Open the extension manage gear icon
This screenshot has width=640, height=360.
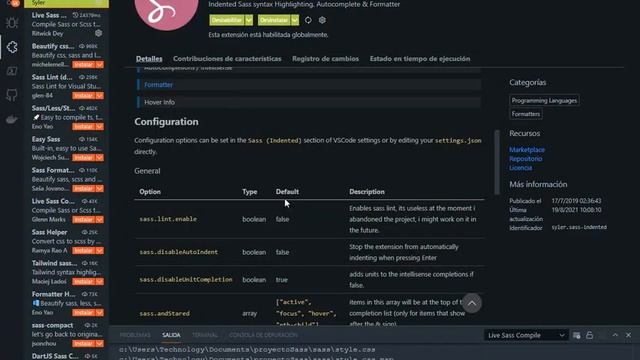click(x=322, y=20)
